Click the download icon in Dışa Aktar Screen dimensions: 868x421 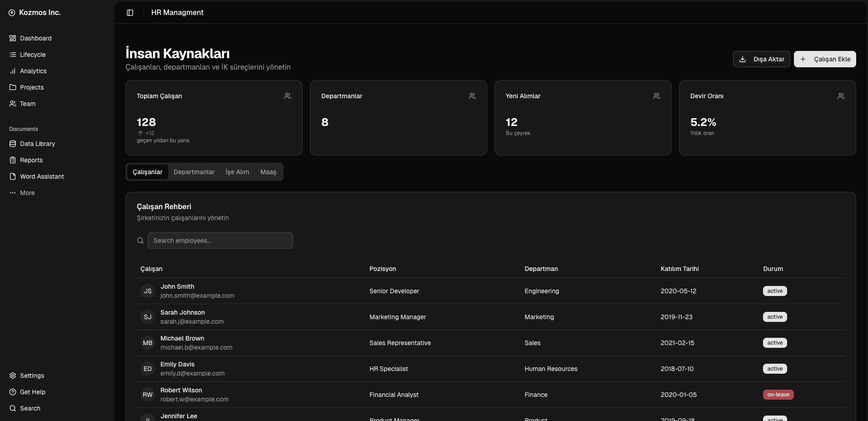pos(743,59)
